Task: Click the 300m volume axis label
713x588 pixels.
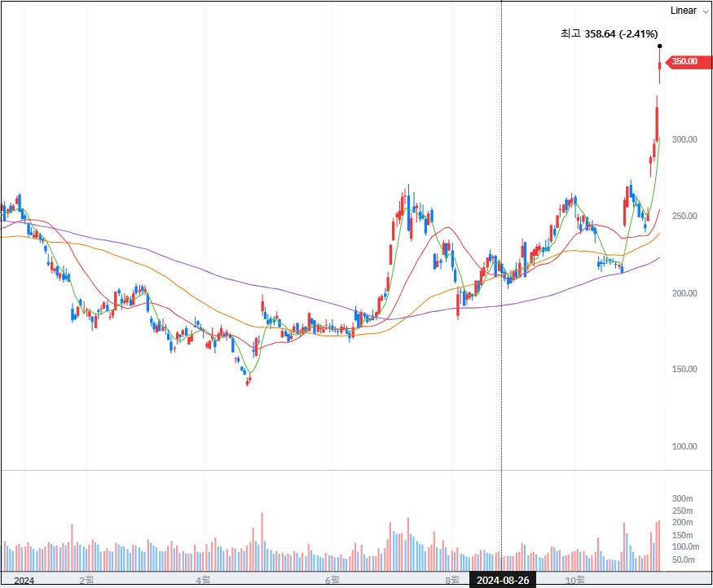Action: click(x=683, y=498)
